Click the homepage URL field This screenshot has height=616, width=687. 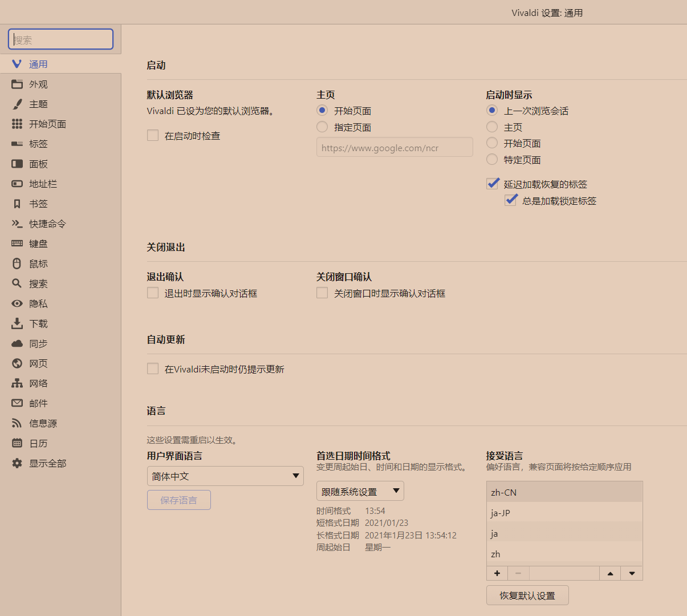395,147
